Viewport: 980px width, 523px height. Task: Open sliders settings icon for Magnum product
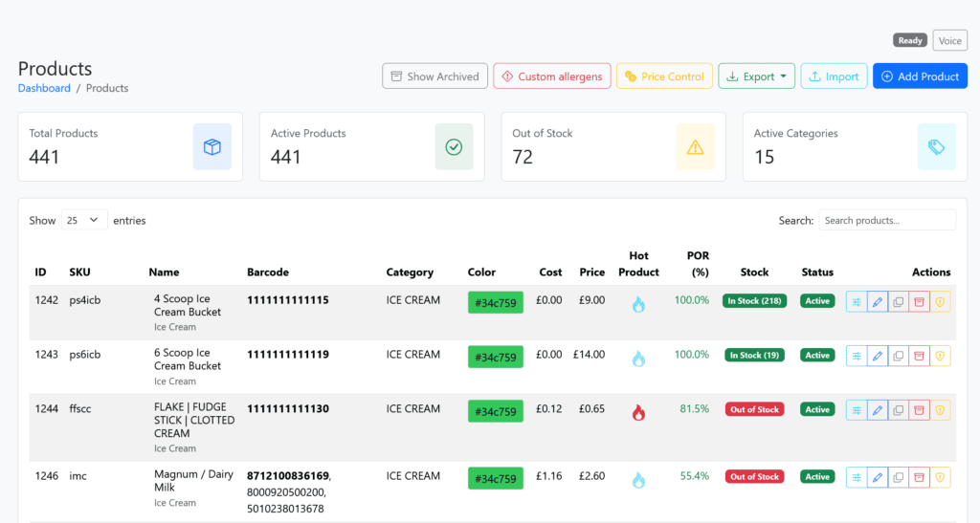pos(857,477)
